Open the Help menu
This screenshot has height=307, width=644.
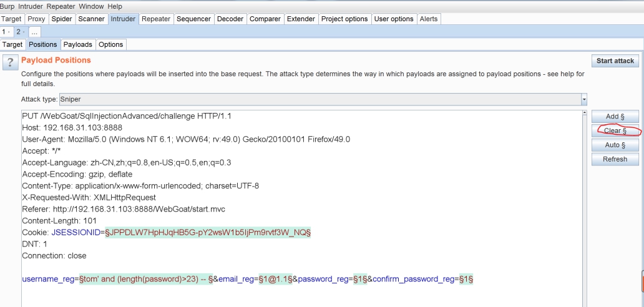click(x=115, y=7)
